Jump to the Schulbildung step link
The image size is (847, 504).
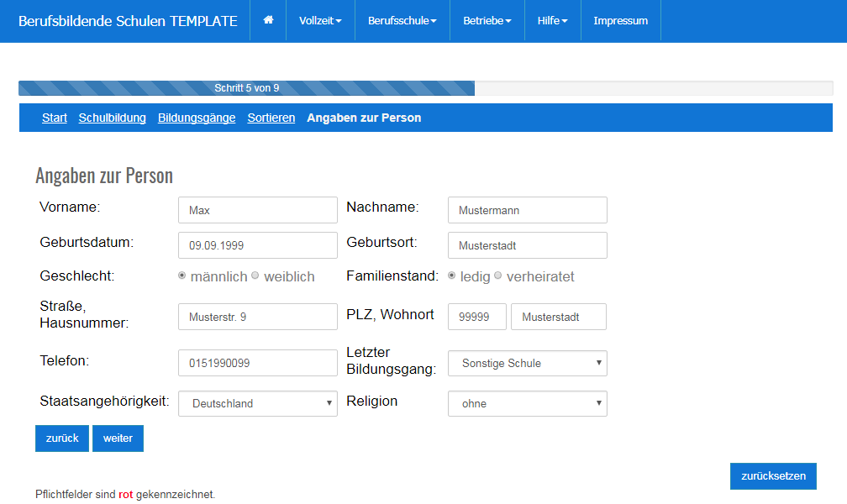(x=113, y=118)
